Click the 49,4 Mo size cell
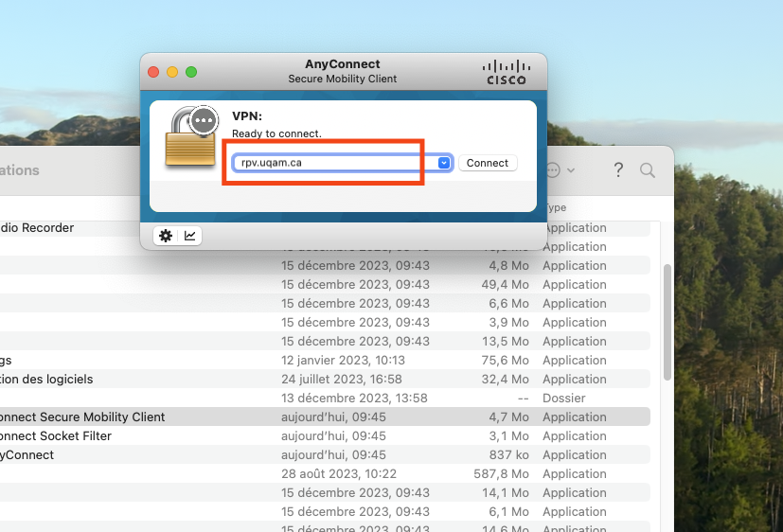Screen dimensions: 783x532 point(505,285)
